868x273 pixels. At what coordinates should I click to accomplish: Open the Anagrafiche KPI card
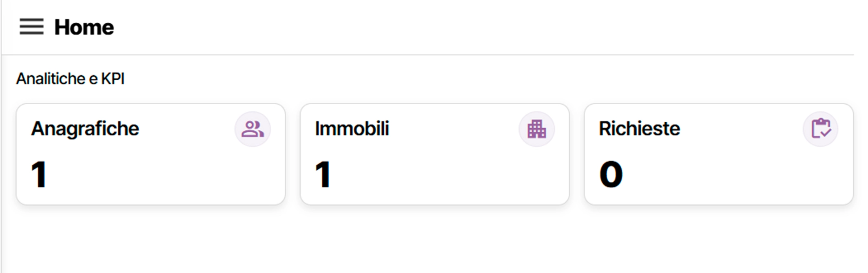click(151, 179)
